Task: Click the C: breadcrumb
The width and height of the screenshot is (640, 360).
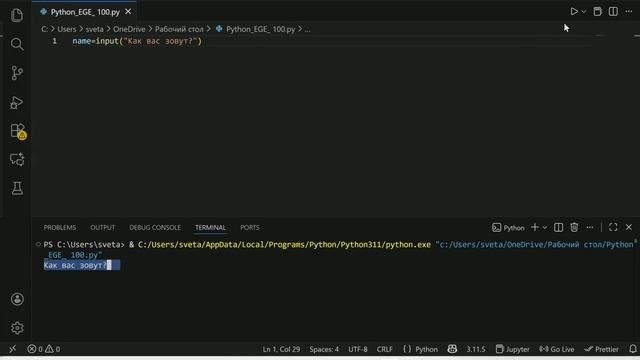Action: [x=44, y=29]
